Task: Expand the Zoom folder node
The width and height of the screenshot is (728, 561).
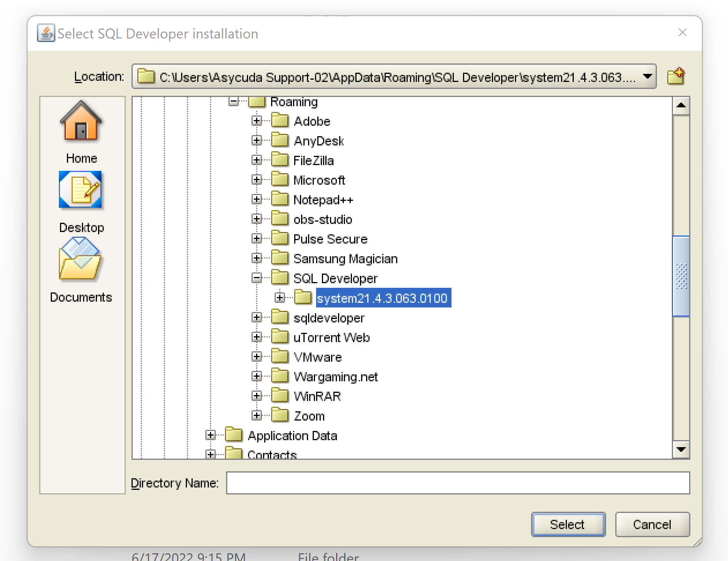Action: (x=257, y=415)
